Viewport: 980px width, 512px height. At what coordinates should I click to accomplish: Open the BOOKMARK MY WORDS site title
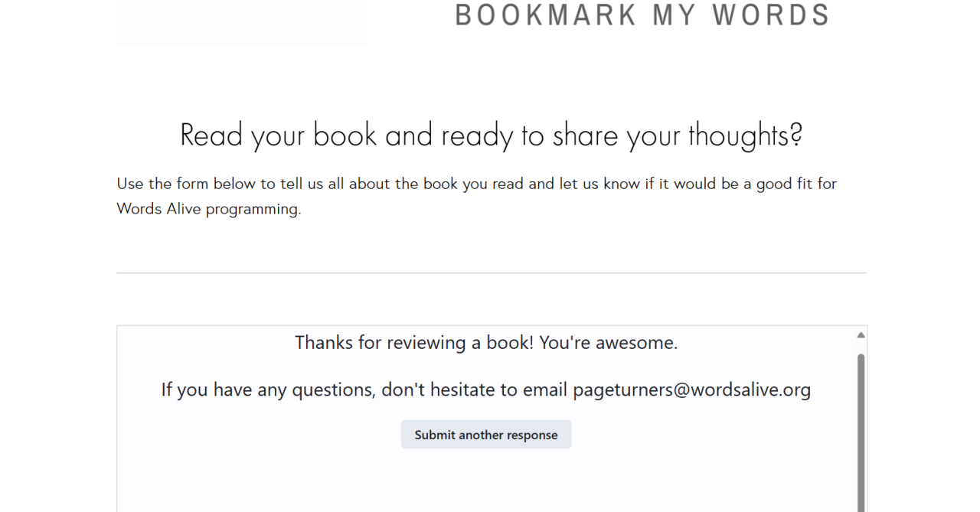642,15
